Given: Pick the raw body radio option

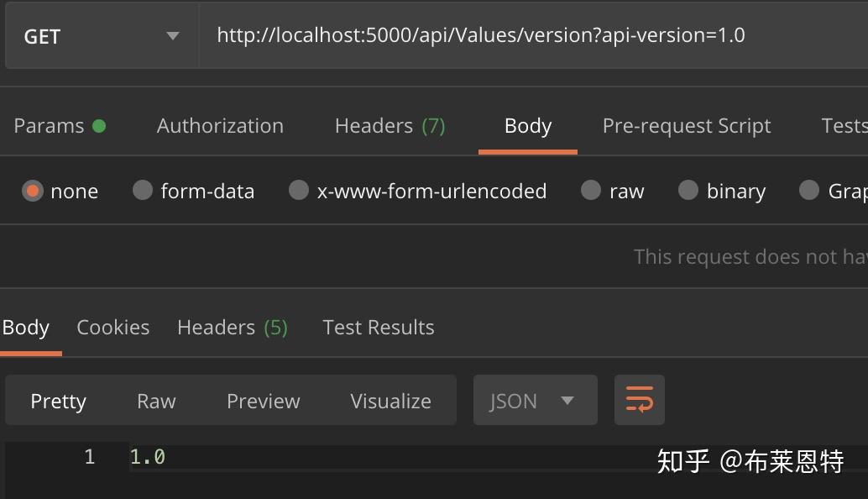Looking at the screenshot, I should point(591,191).
